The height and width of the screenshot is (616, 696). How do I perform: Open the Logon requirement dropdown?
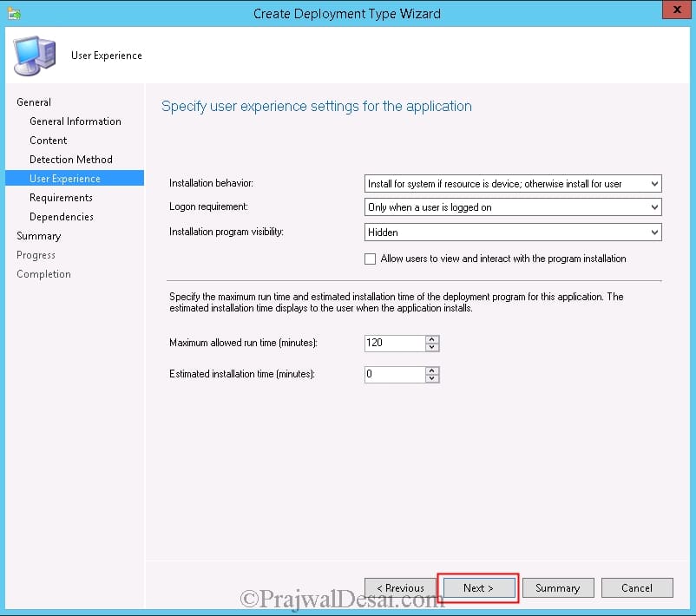click(x=653, y=207)
